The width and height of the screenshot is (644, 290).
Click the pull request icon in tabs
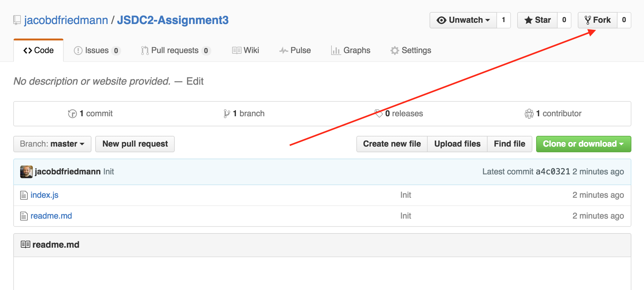pyautogui.click(x=145, y=51)
